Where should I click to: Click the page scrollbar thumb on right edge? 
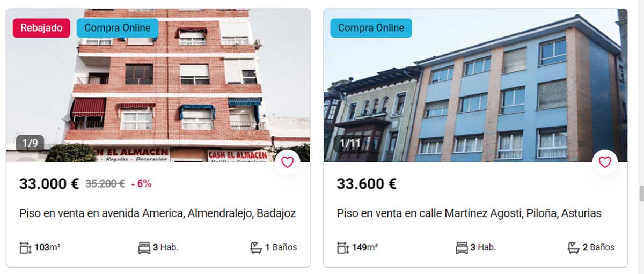[x=641, y=193]
